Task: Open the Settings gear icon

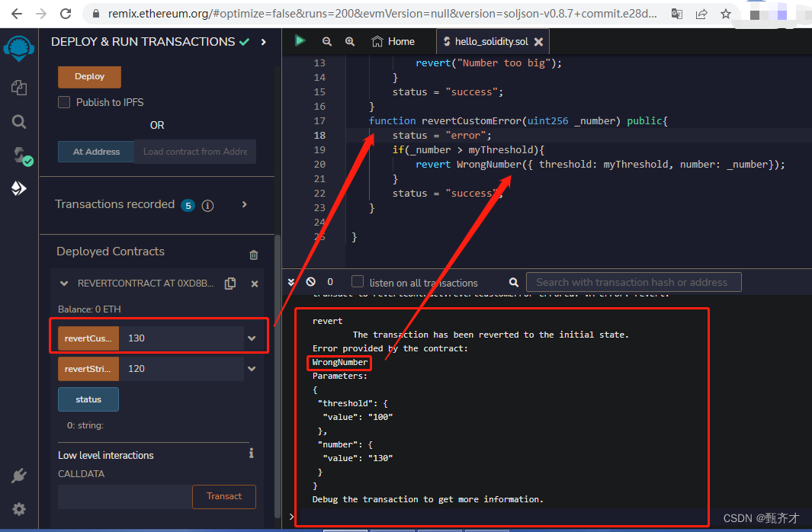Action: pos(19,509)
